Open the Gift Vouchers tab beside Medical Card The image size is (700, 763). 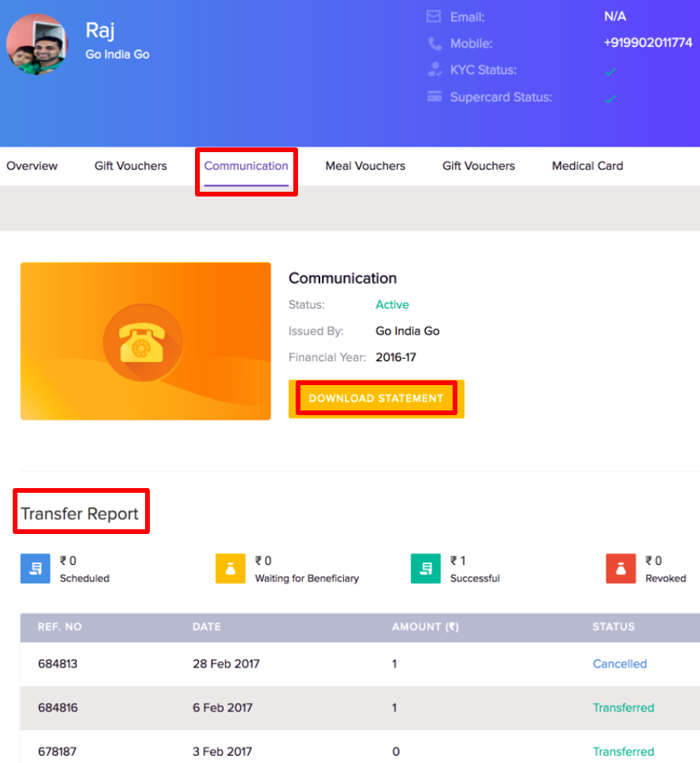pos(479,166)
